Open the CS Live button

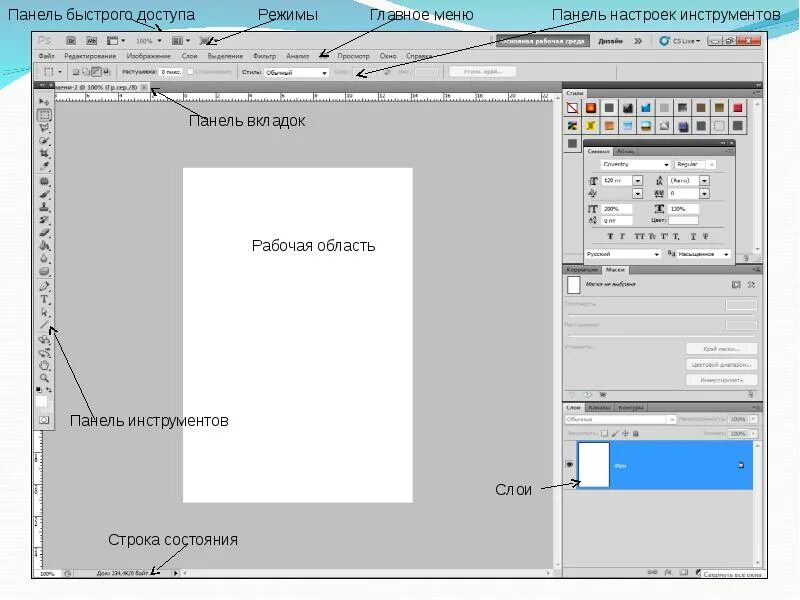point(680,40)
